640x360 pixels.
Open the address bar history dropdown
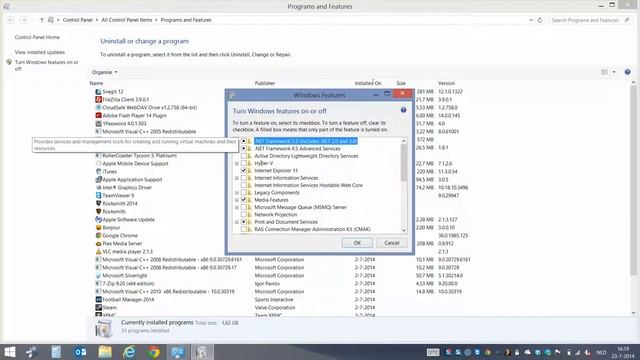(x=531, y=20)
